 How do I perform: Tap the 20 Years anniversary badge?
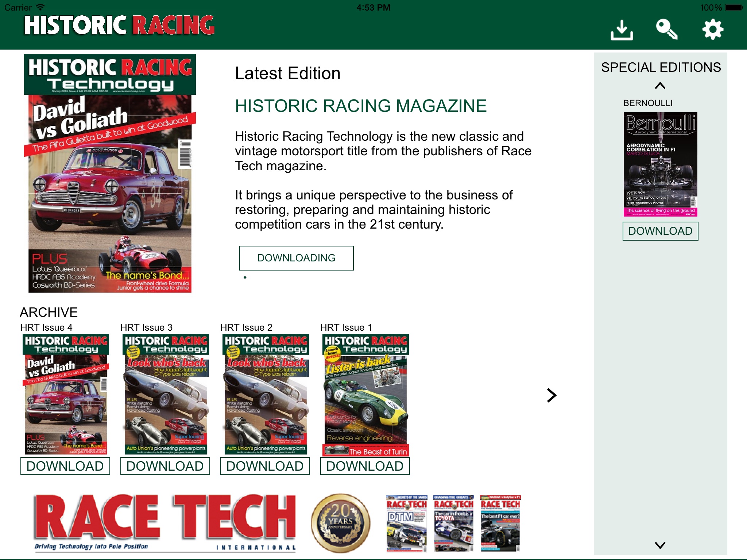coord(340,523)
